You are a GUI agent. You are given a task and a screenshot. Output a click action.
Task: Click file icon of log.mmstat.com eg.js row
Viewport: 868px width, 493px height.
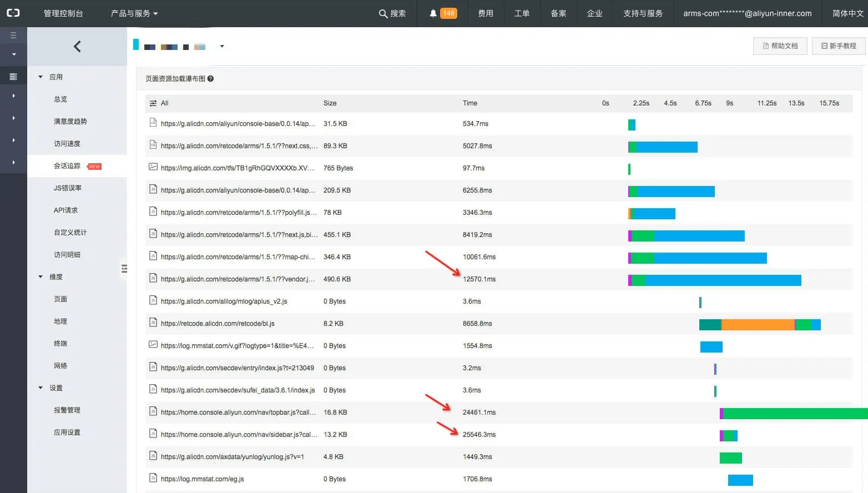click(x=153, y=478)
